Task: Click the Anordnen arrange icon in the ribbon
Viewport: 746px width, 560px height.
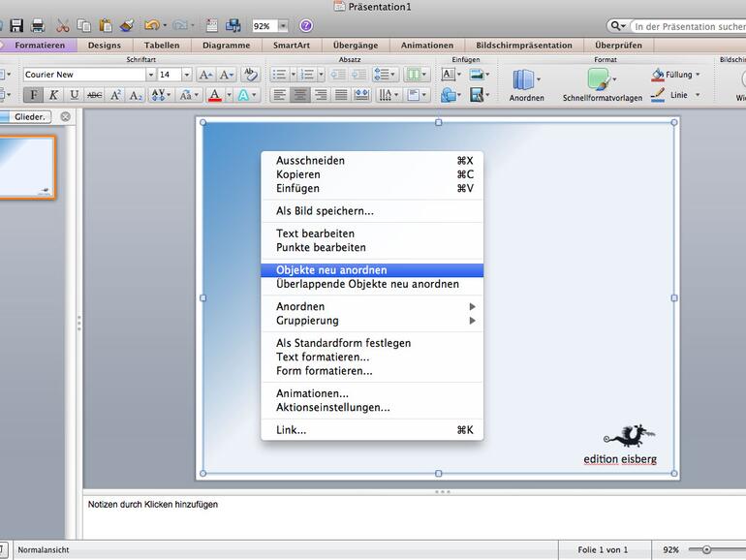Action: click(523, 79)
